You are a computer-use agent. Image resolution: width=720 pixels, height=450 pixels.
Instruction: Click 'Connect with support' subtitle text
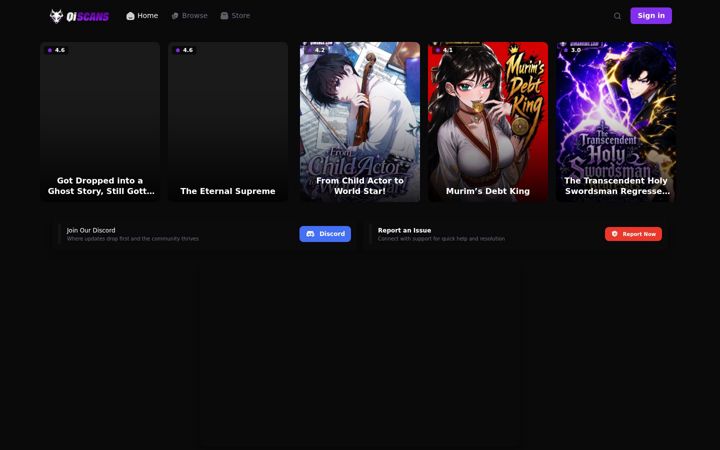click(441, 239)
